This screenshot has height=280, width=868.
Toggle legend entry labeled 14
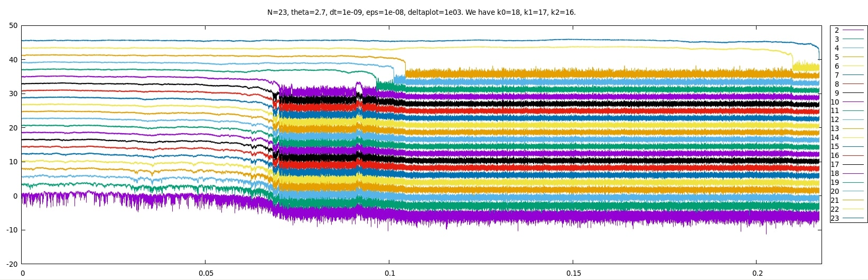[x=835, y=138]
